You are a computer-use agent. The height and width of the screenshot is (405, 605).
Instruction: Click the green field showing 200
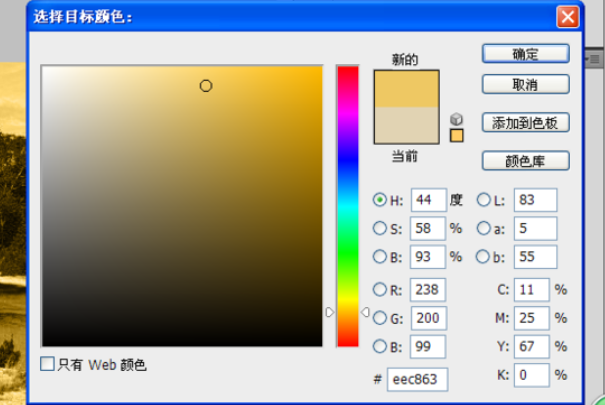tap(429, 318)
